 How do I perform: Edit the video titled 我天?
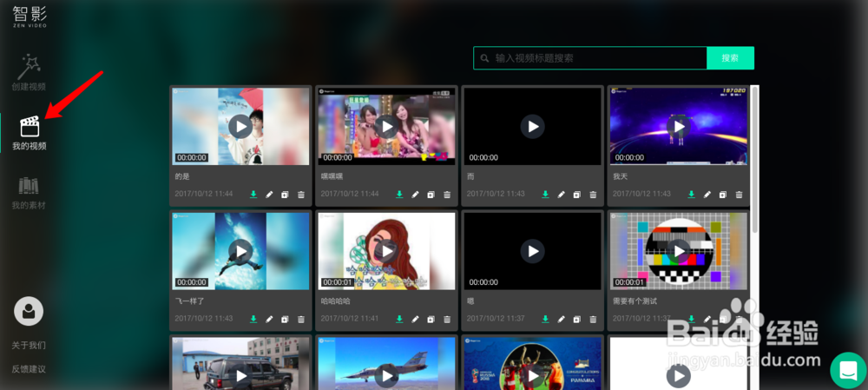point(707,195)
